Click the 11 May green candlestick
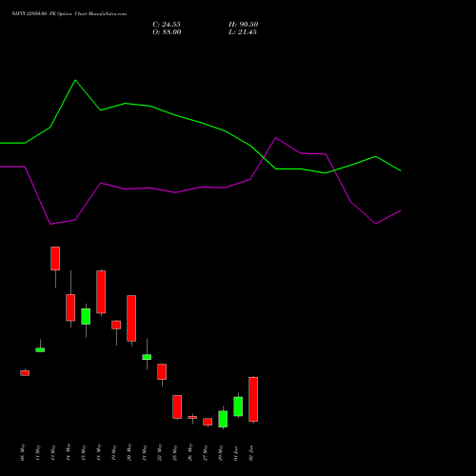 [40, 349]
